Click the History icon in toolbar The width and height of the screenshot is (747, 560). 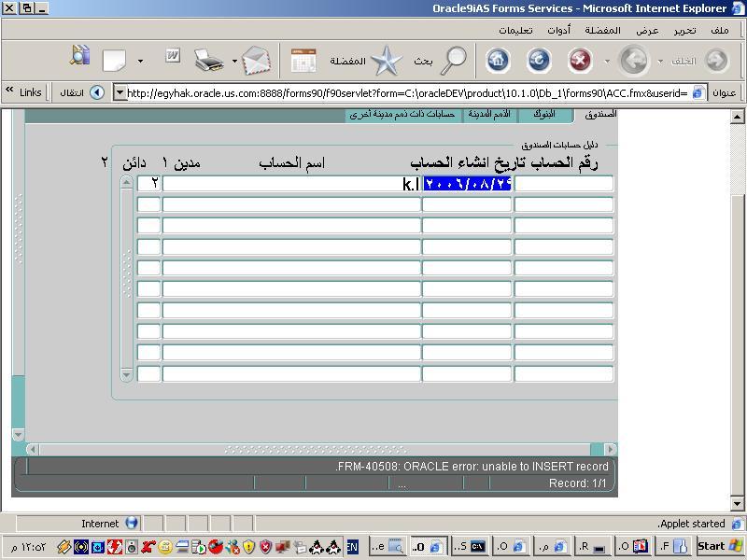click(303, 61)
